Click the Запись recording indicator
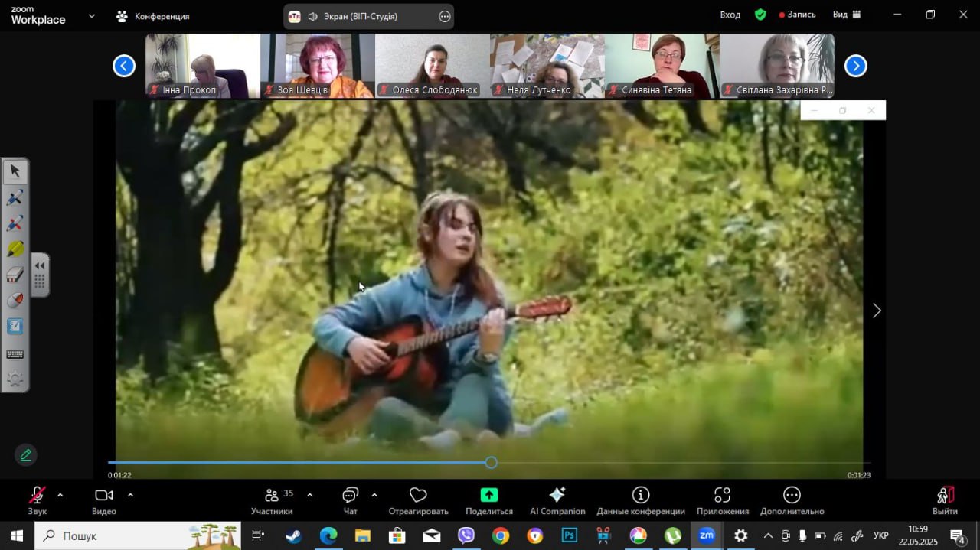Image resolution: width=980 pixels, height=550 pixels. pos(797,15)
